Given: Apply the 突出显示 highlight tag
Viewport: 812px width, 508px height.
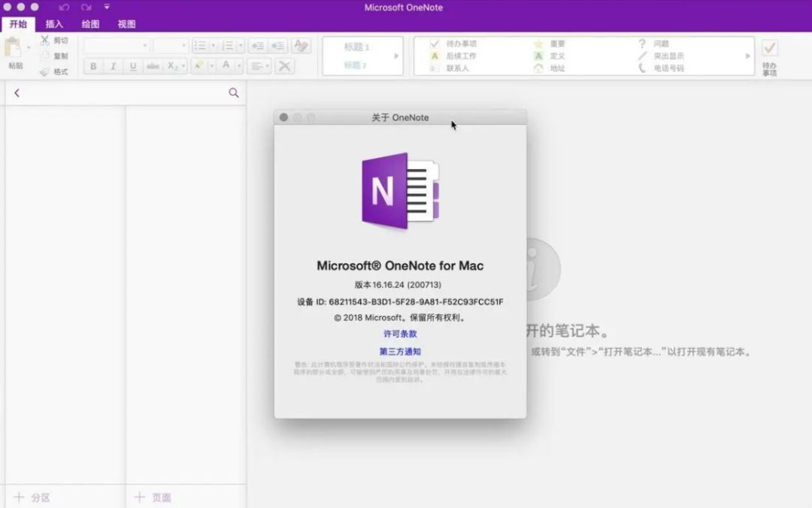Looking at the screenshot, I should [x=661, y=56].
